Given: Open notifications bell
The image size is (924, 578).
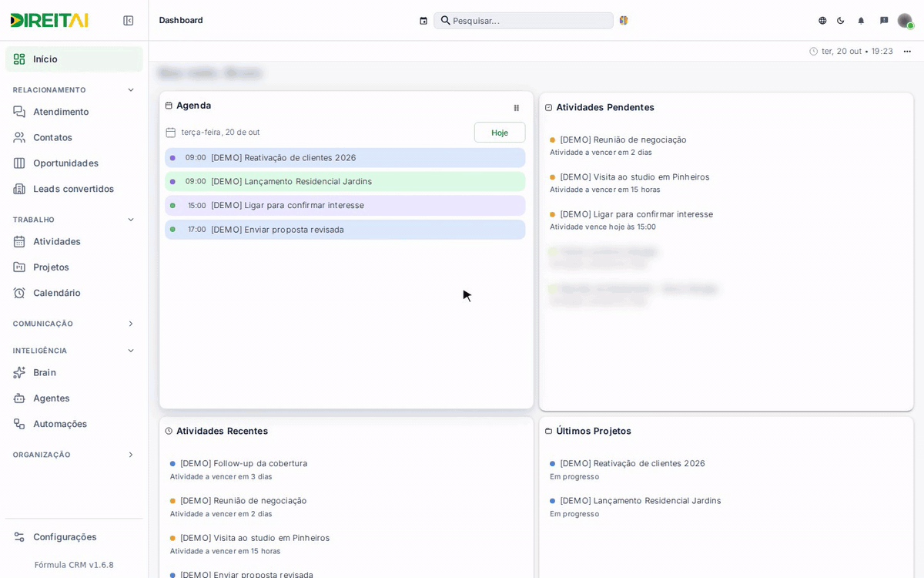Looking at the screenshot, I should [x=861, y=21].
